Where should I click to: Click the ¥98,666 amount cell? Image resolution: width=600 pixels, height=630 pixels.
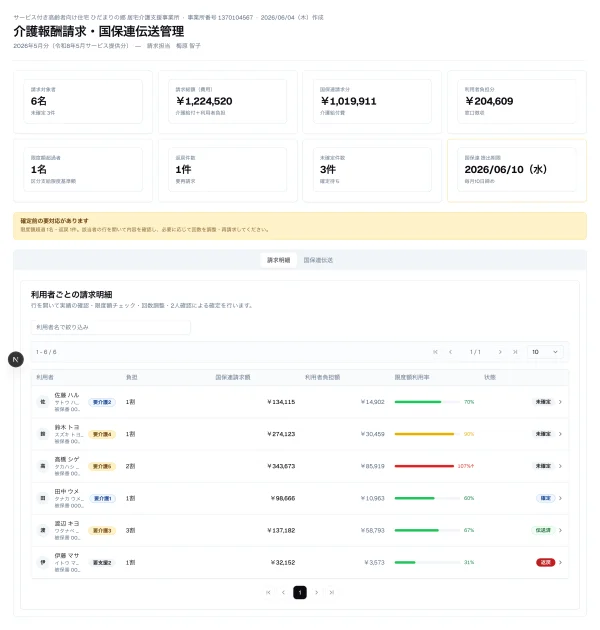coord(283,498)
